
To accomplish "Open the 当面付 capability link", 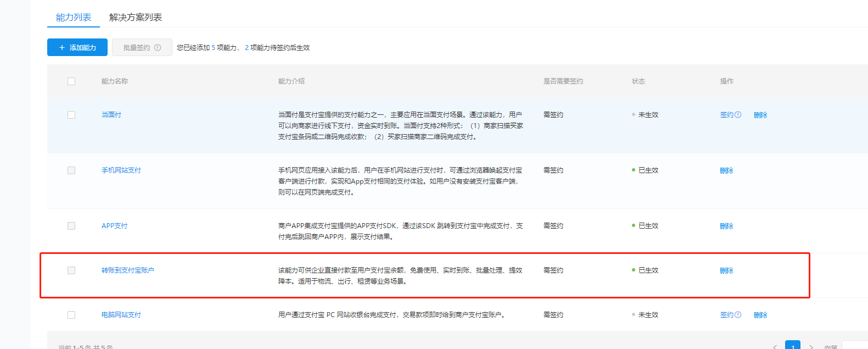I will click(x=111, y=115).
